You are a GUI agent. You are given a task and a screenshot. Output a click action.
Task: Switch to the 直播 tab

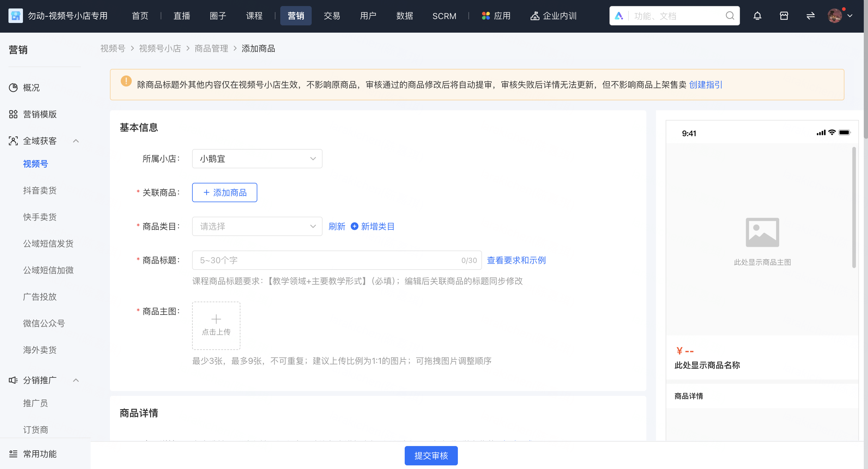coord(182,16)
